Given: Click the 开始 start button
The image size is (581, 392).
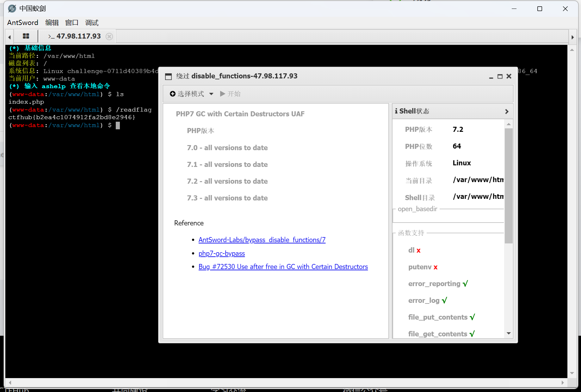Looking at the screenshot, I should 230,94.
